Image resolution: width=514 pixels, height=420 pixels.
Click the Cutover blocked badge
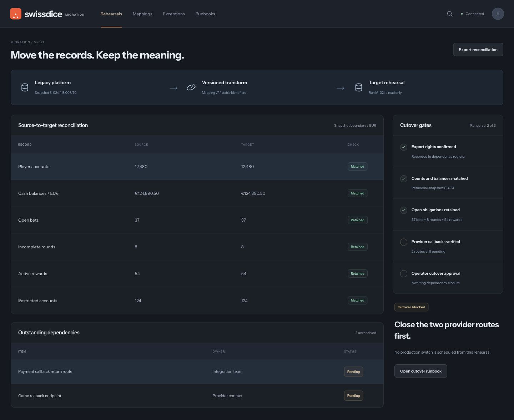[x=411, y=307]
